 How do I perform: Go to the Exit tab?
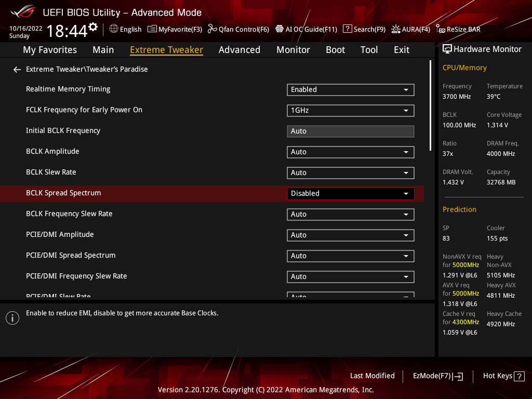pos(402,50)
